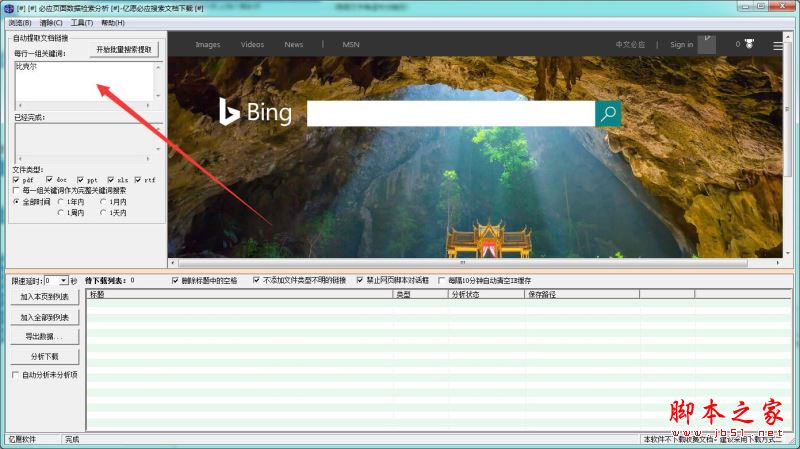
Task: Open the 工具(T) menu
Action: pyautogui.click(x=82, y=23)
